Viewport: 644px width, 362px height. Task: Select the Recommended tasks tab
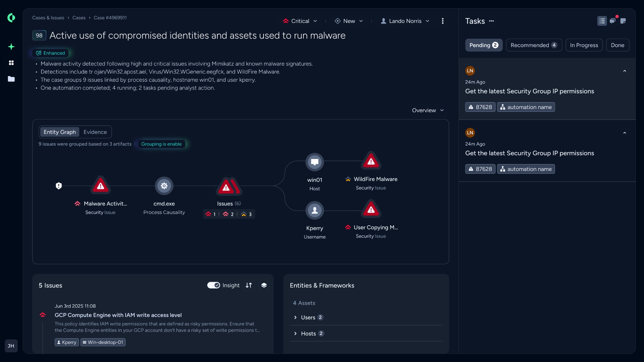(534, 45)
